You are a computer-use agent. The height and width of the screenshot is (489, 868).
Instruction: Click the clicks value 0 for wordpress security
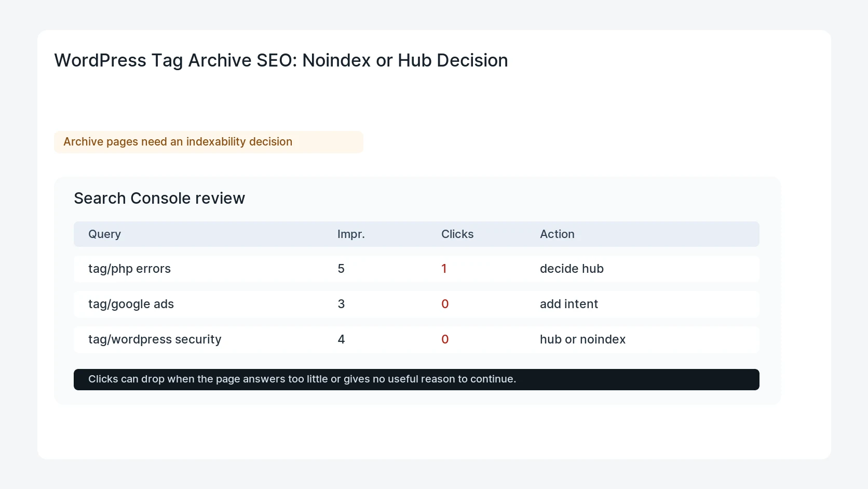tap(445, 339)
